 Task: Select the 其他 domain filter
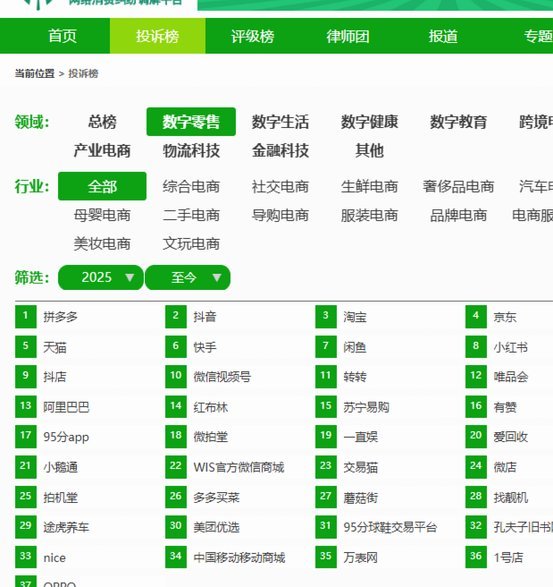pos(370,151)
